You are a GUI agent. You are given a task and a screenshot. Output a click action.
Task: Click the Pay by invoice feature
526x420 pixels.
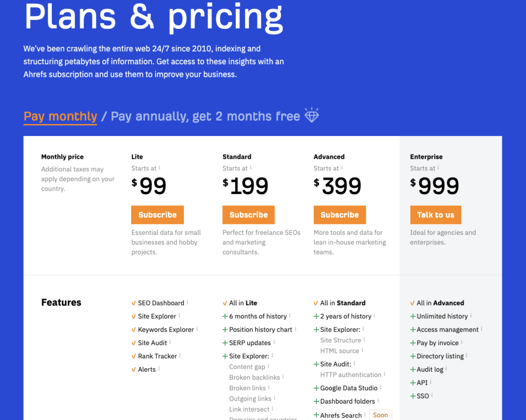click(x=437, y=343)
